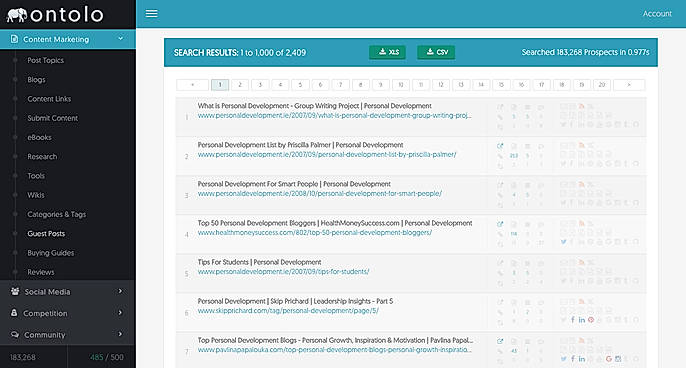
Task: Click Facebook icon in Pavlina Papal row
Action: click(x=573, y=359)
